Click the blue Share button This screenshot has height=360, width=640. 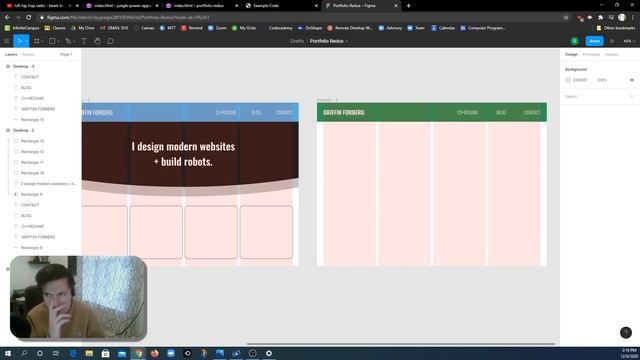(x=594, y=41)
